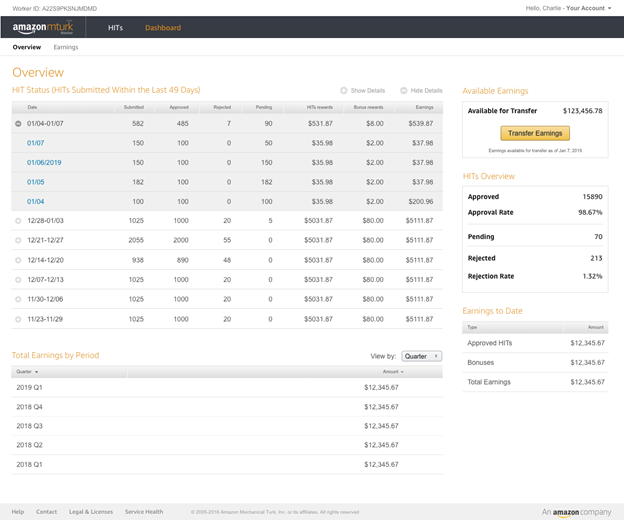The height and width of the screenshot is (520, 624).
Task: Click the Hide Details minus icon
Action: [404, 91]
